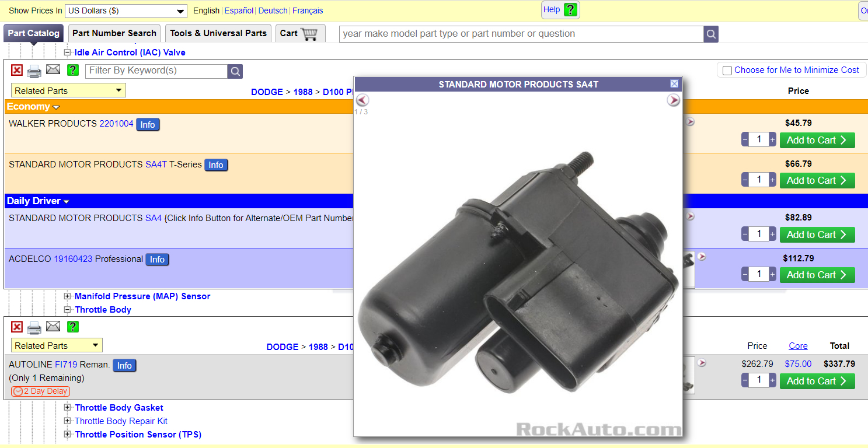This screenshot has width=868, height=448.
Task: Show next image in SA4T popup
Action: tap(674, 100)
